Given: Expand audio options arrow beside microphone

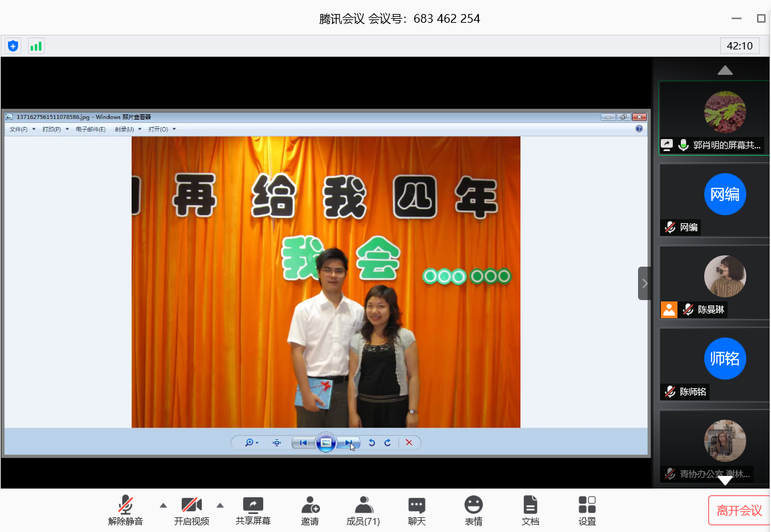Looking at the screenshot, I should tap(163, 505).
